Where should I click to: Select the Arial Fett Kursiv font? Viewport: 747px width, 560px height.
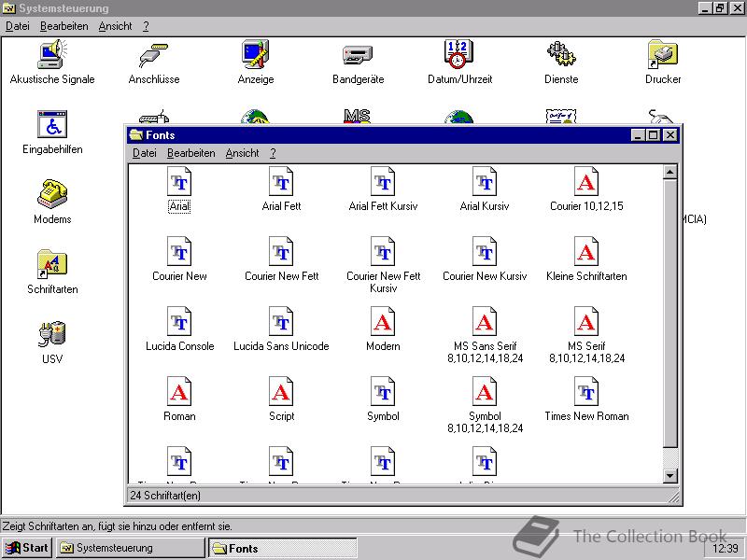383,181
